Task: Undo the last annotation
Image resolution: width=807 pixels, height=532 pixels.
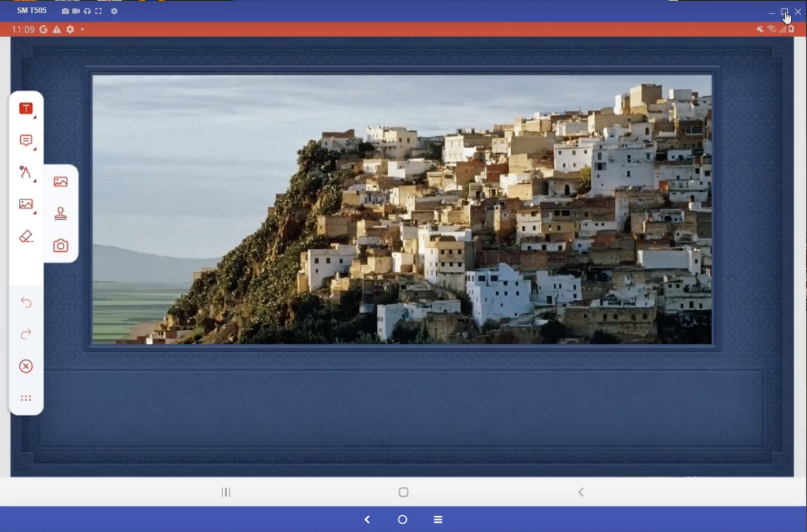Action: click(x=26, y=302)
